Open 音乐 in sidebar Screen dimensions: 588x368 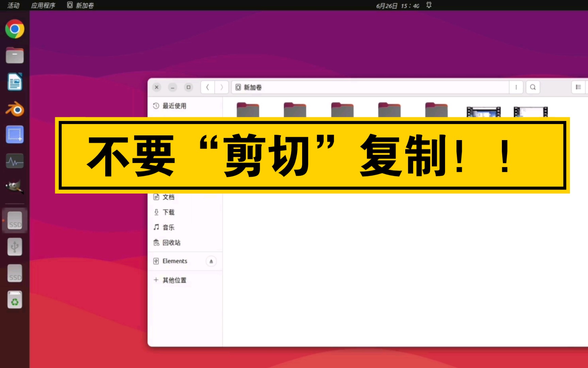point(185,227)
